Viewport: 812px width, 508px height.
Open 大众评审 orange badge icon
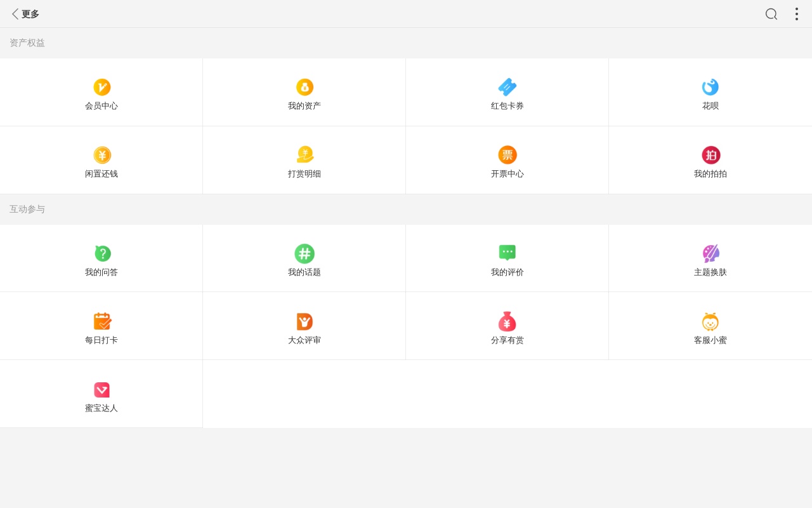[304, 321]
